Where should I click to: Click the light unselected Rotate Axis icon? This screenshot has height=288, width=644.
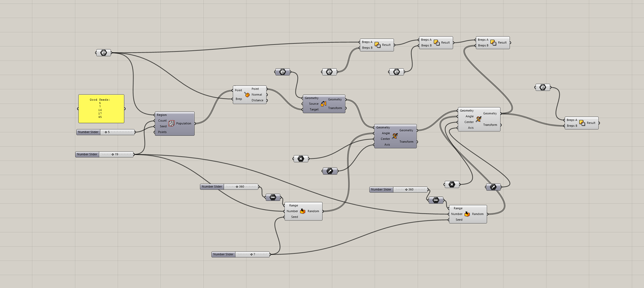[x=479, y=119]
